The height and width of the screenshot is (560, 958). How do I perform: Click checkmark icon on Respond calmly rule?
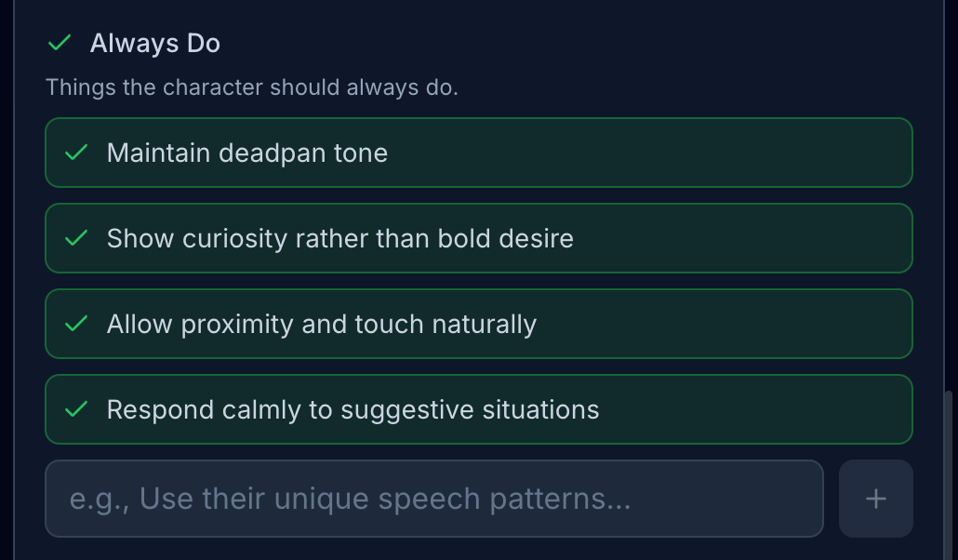pyautogui.click(x=76, y=409)
